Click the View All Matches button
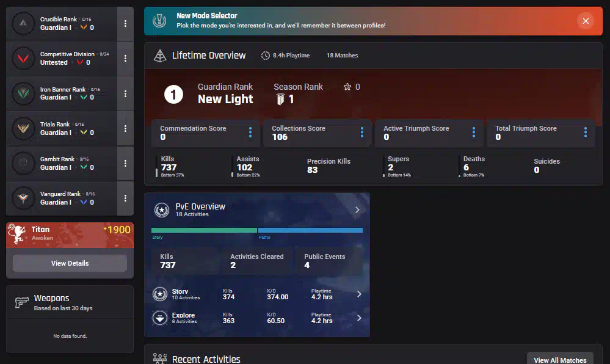This screenshot has height=364, width=610. 560,360
